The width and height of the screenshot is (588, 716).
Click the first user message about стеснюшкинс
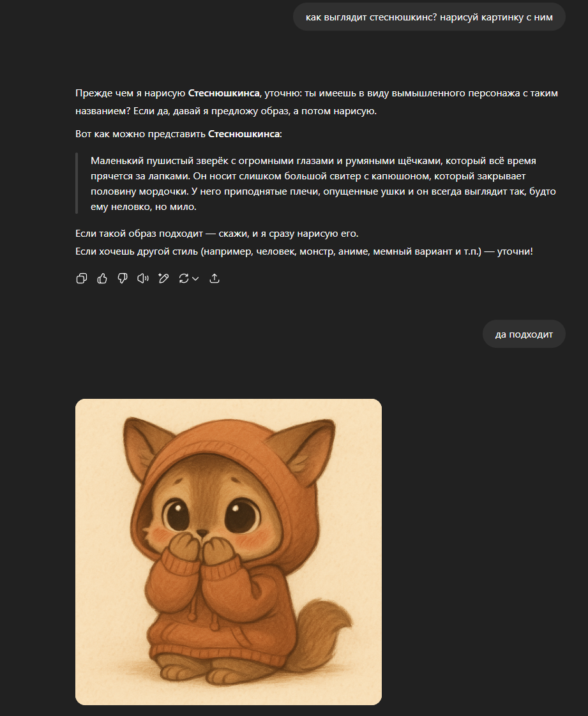(x=429, y=17)
